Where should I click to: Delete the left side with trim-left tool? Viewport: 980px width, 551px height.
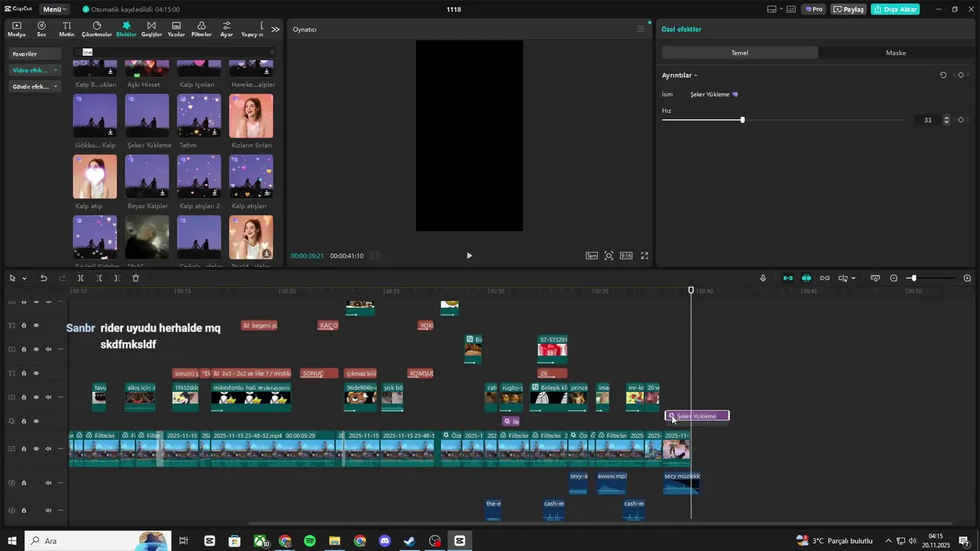[x=99, y=278]
